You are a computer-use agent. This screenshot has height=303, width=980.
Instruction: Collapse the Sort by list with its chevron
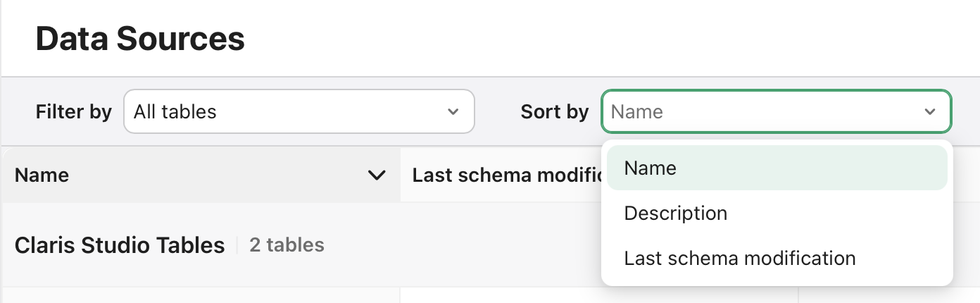click(930, 111)
